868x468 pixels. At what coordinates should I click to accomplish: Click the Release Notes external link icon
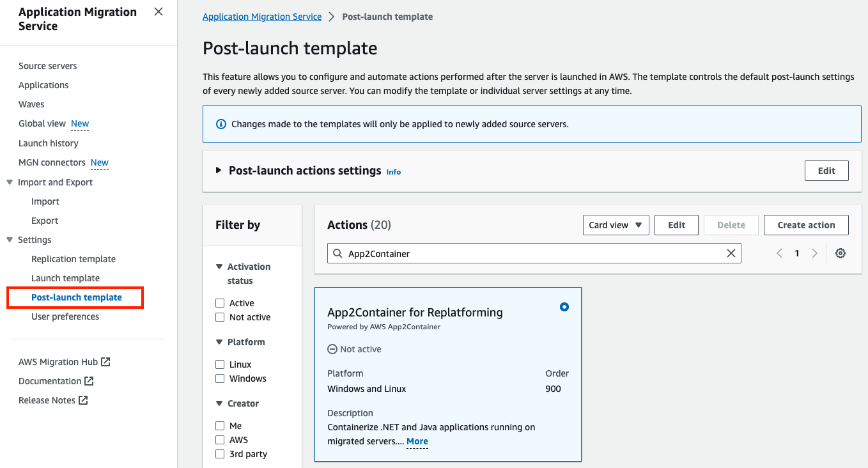83,400
